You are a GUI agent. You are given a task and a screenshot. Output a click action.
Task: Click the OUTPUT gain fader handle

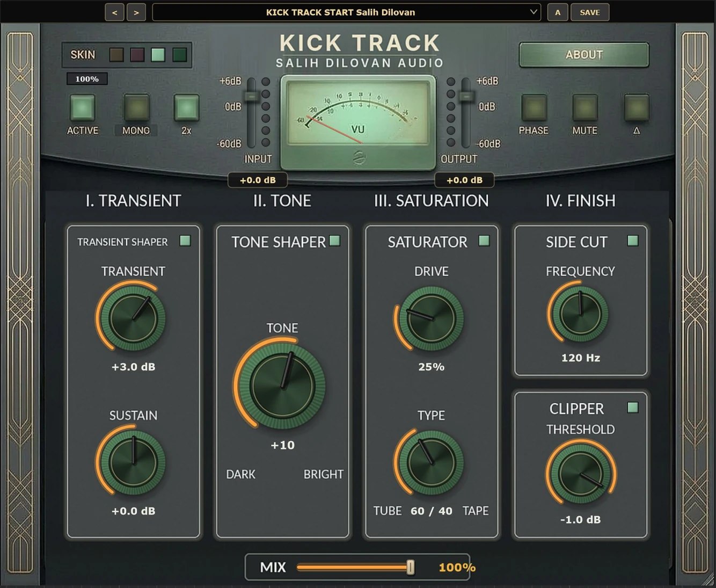[466, 96]
